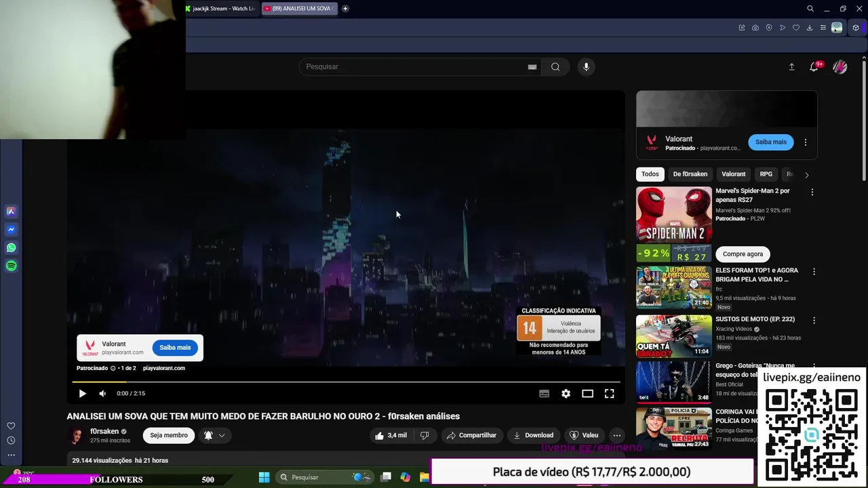Click Saiba mais on video ad overlay
Viewport: 868px width, 488px height.
[x=175, y=348]
